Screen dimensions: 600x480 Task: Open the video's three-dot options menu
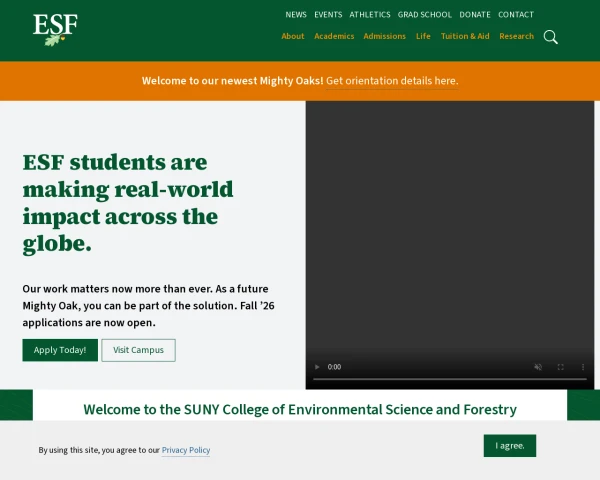[583, 367]
